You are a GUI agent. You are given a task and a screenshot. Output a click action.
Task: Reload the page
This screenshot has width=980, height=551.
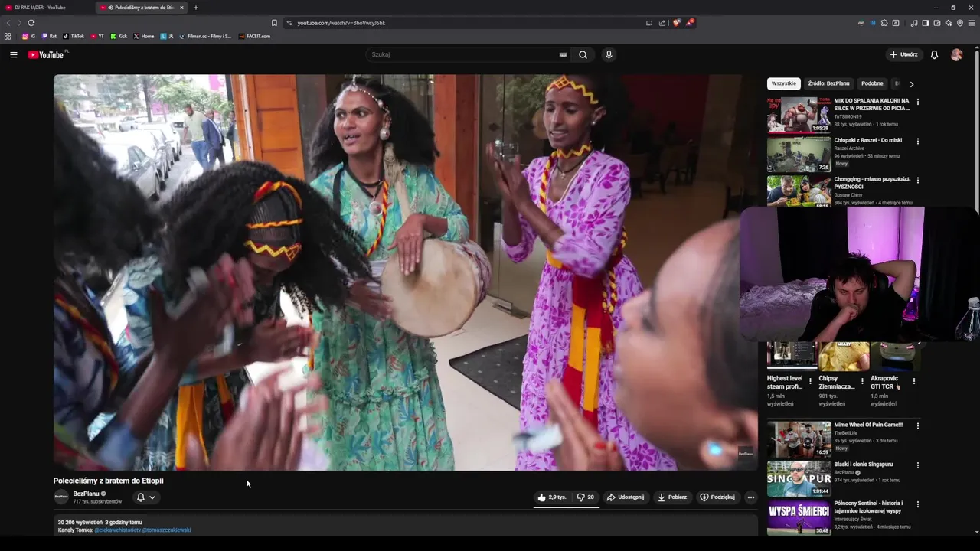pos(31,23)
